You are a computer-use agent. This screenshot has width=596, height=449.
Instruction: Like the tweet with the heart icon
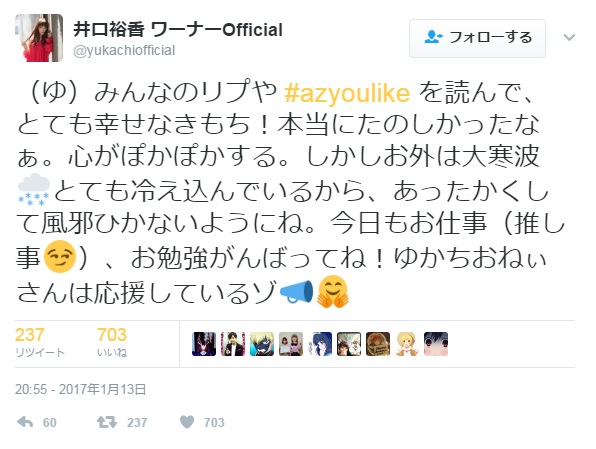pos(187,422)
